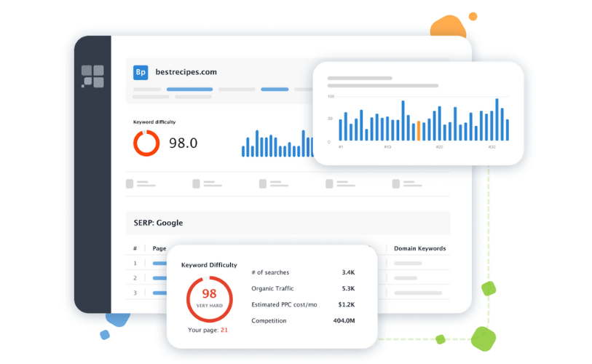Click the tallest blue bar near #30

497,119
